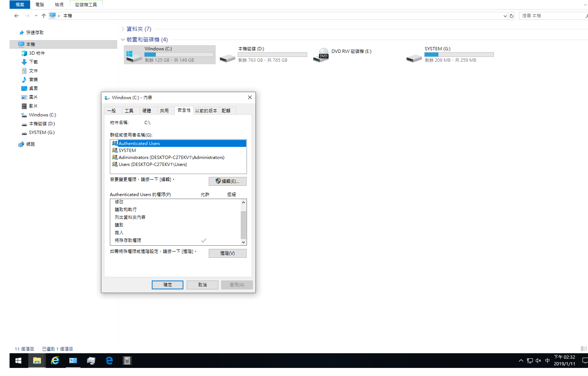Image resolution: width=588 pixels, height=376 pixels.
Task: Go up one folder level
Action: 44,16
